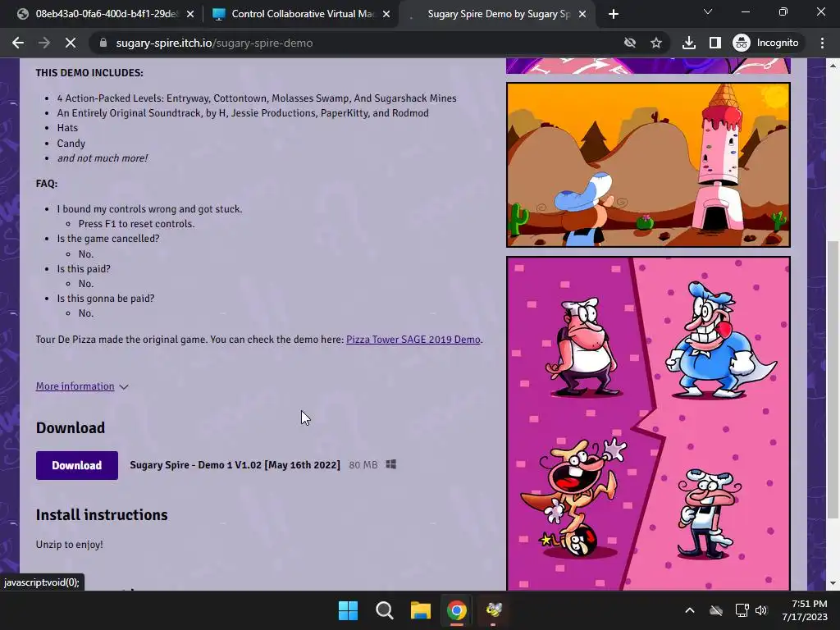840x630 pixels.
Task: Click the 'THIS DEMO INCLUDES:' heading
Action: point(89,72)
